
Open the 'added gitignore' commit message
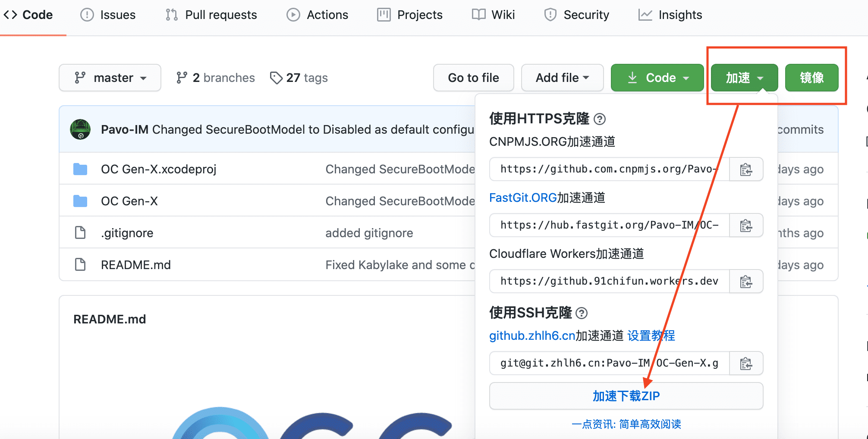(x=369, y=233)
